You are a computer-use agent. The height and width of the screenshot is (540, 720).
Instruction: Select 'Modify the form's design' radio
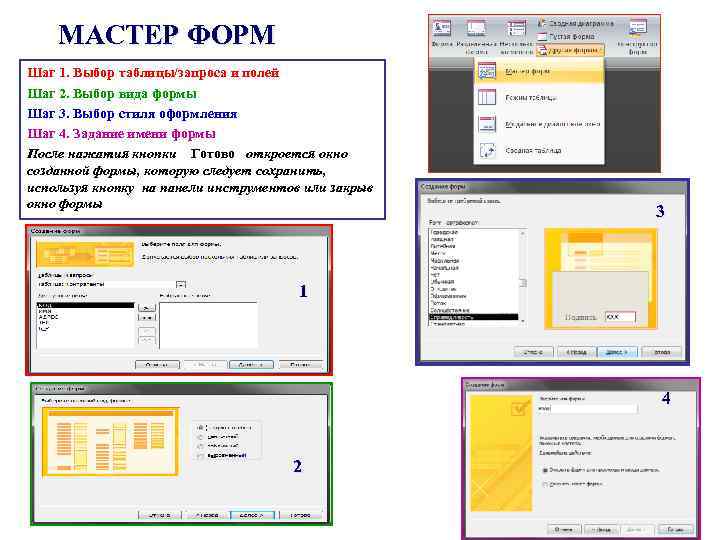click(545, 484)
